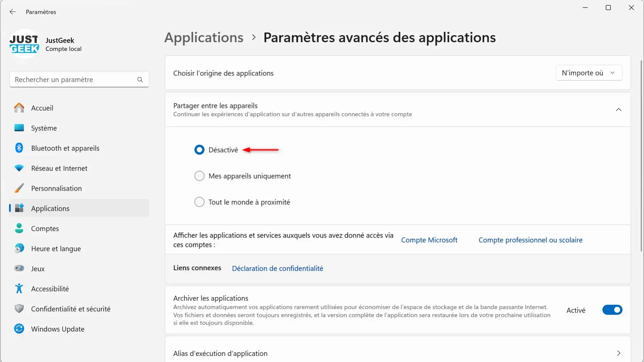Click the Accueil home icon

coord(19,108)
